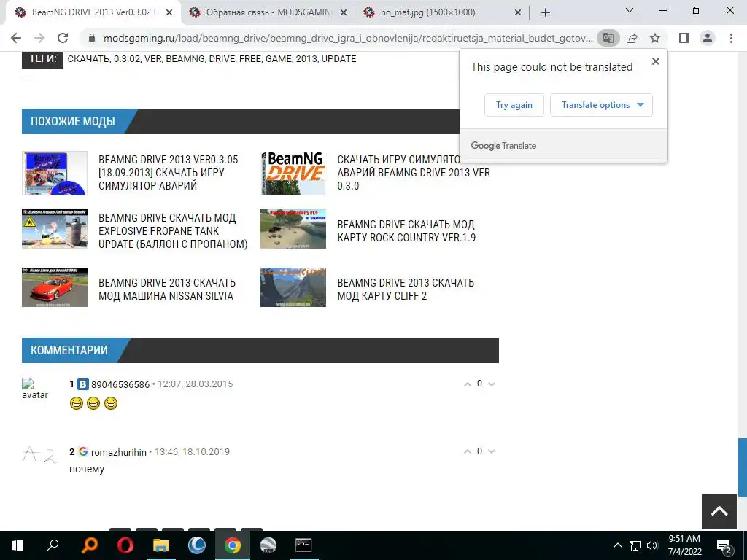The image size is (747, 560).
Task: Downvote comment by 89046536586
Action: tap(492, 384)
